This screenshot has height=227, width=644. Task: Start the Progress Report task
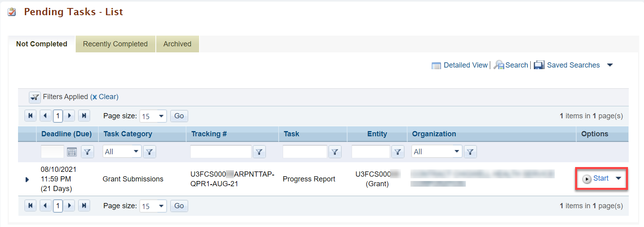click(x=601, y=178)
